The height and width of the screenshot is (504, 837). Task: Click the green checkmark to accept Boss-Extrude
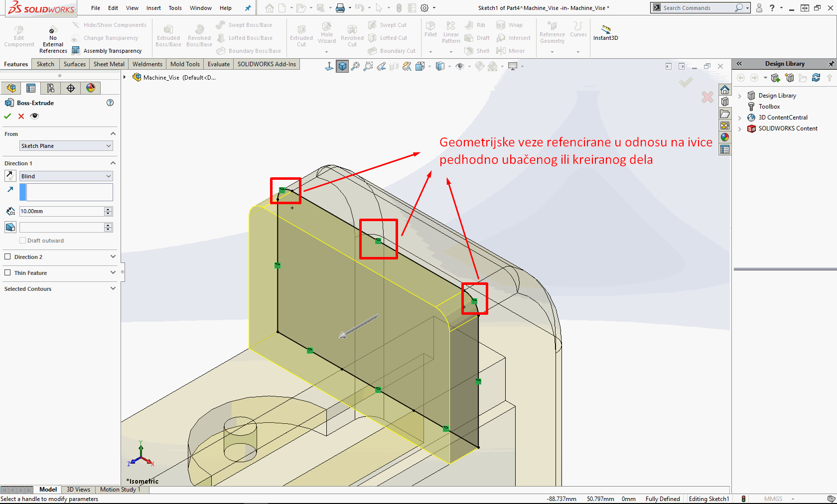coord(7,116)
